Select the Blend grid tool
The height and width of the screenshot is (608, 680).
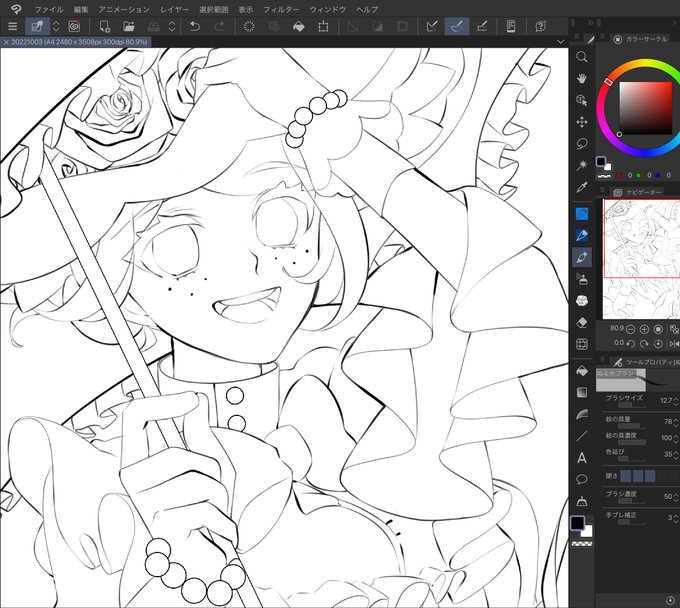click(582, 344)
